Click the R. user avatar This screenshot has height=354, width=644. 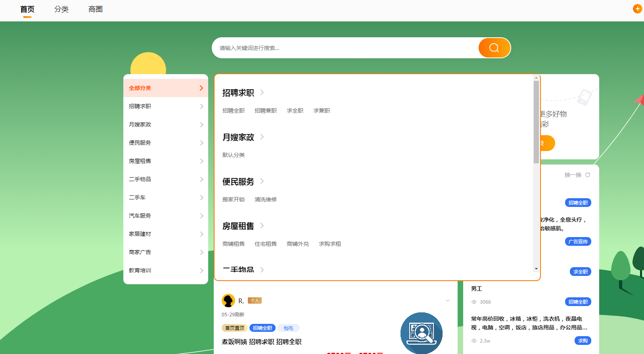point(228,300)
